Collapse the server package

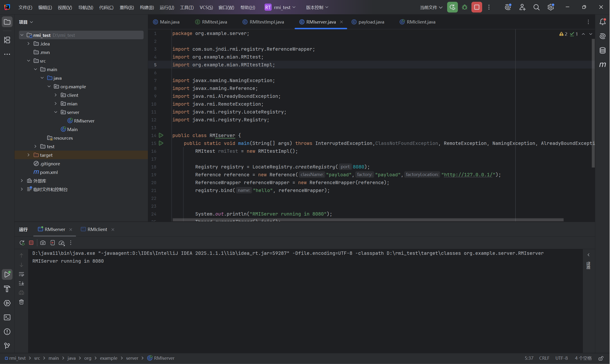click(56, 112)
